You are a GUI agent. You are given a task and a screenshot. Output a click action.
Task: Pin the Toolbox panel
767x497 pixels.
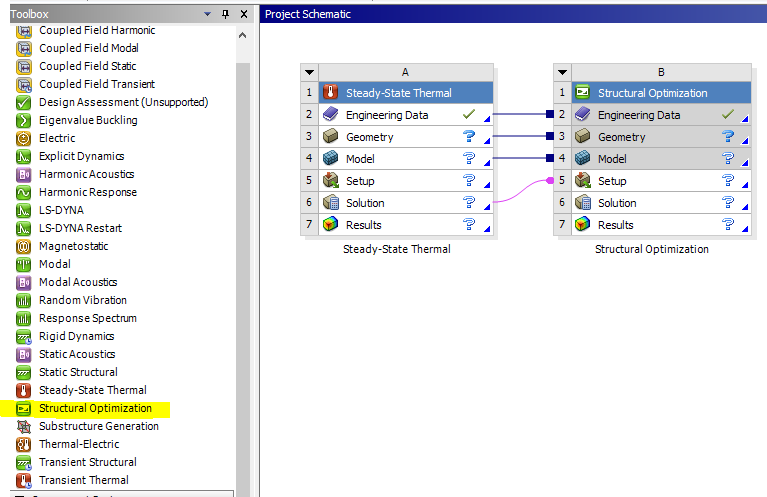pyautogui.click(x=226, y=15)
